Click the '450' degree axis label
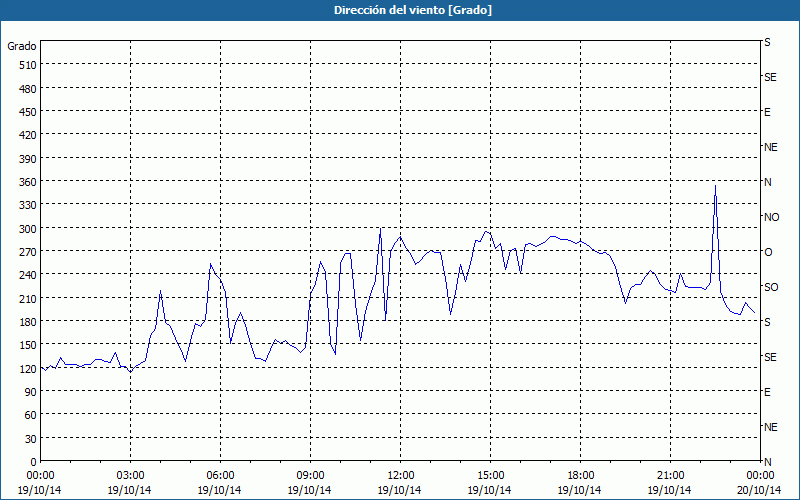This screenshot has height=500, width=800. click(29, 112)
